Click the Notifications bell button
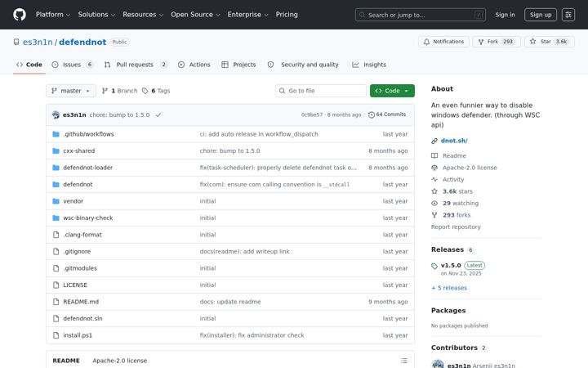This screenshot has width=588, height=368. pyautogui.click(x=443, y=42)
